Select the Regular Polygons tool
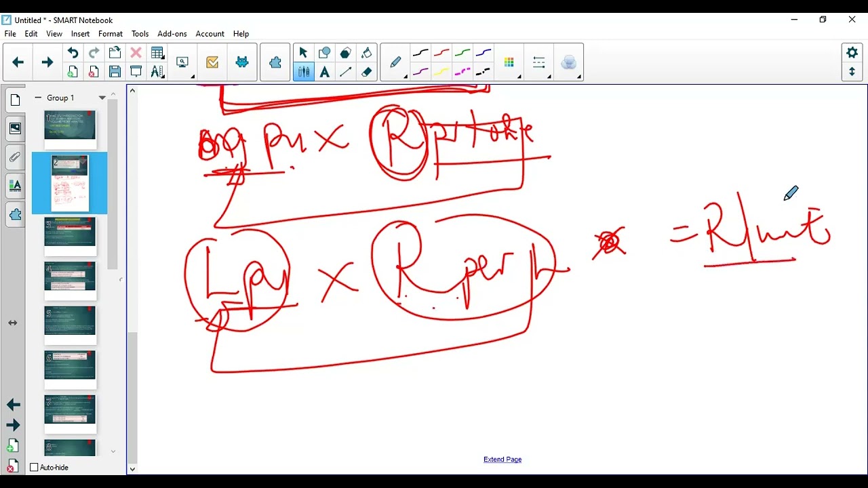868x488 pixels. pyautogui.click(x=345, y=53)
